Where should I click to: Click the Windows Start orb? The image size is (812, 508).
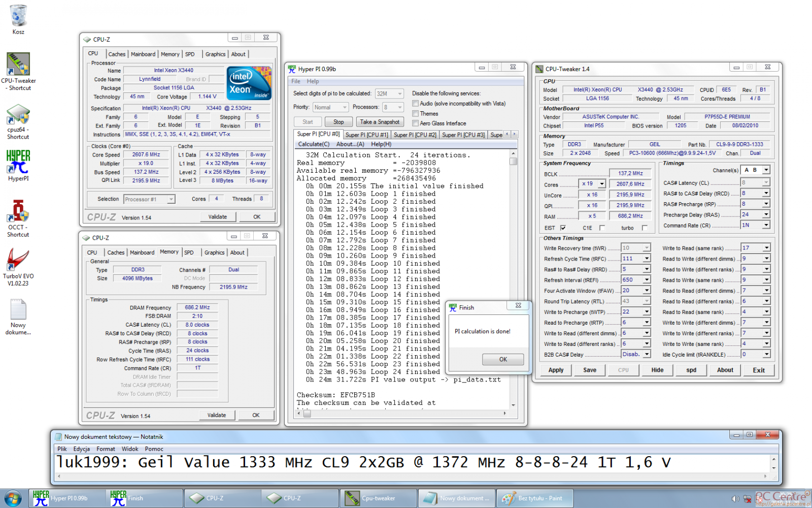pyautogui.click(x=13, y=498)
